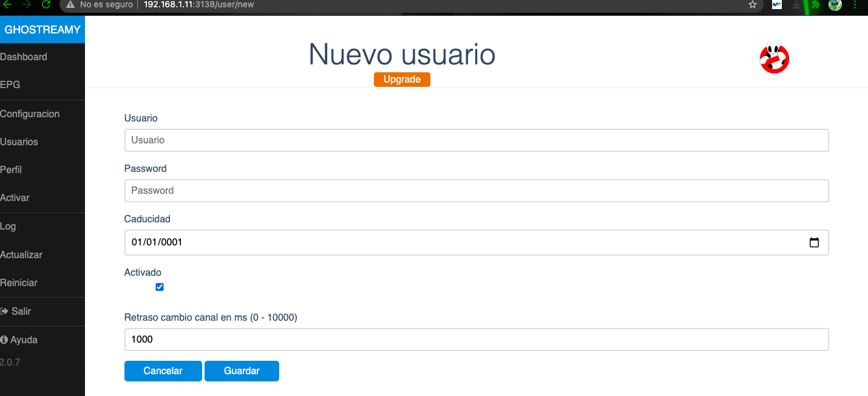Image resolution: width=868 pixels, height=396 pixels.
Task: Open the browser profile avatar
Action: click(x=835, y=5)
